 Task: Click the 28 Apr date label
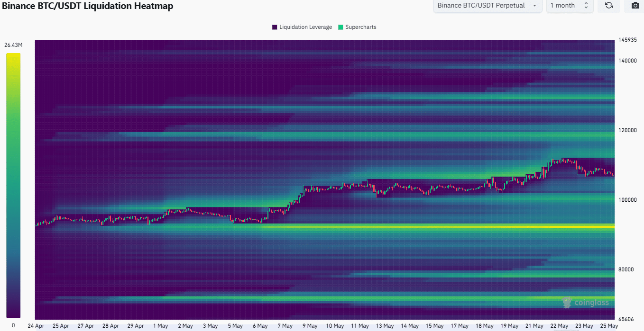click(x=110, y=326)
